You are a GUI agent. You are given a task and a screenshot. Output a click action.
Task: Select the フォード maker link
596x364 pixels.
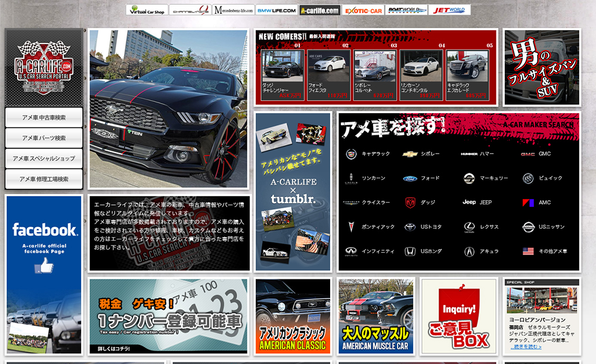point(430,178)
